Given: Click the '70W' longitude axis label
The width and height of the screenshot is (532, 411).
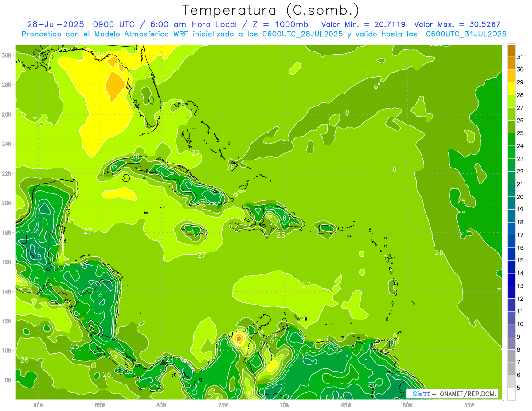Looking at the screenshot, I should [285, 405].
